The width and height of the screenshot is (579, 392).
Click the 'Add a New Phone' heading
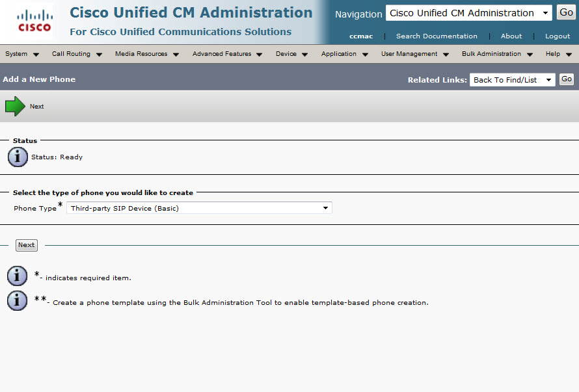[39, 79]
